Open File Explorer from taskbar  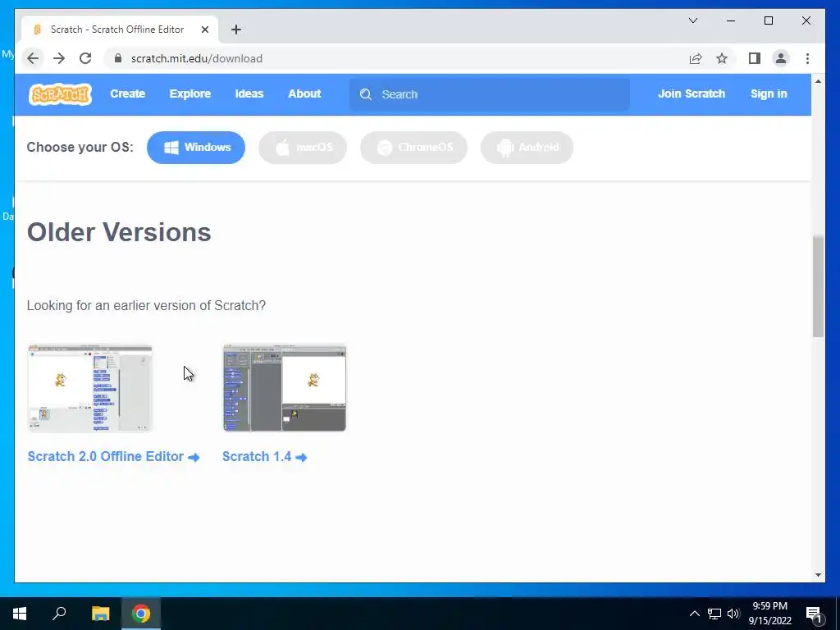(x=100, y=614)
